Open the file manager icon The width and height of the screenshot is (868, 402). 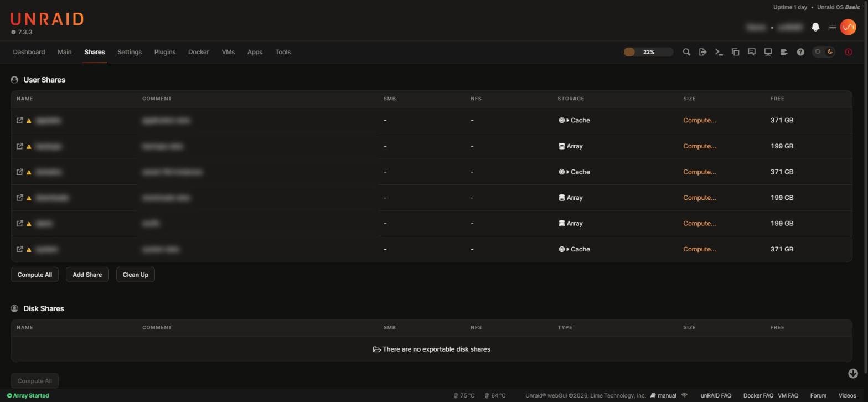click(735, 52)
